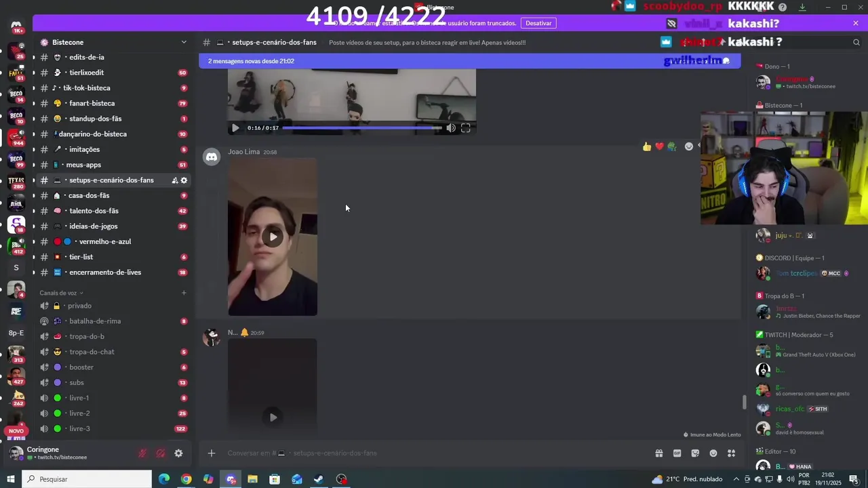Open OBS Studio from taskbar

[341, 479]
